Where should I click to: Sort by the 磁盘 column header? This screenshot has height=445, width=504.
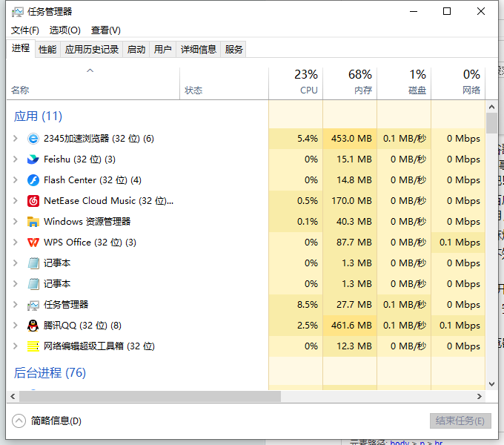pos(404,83)
